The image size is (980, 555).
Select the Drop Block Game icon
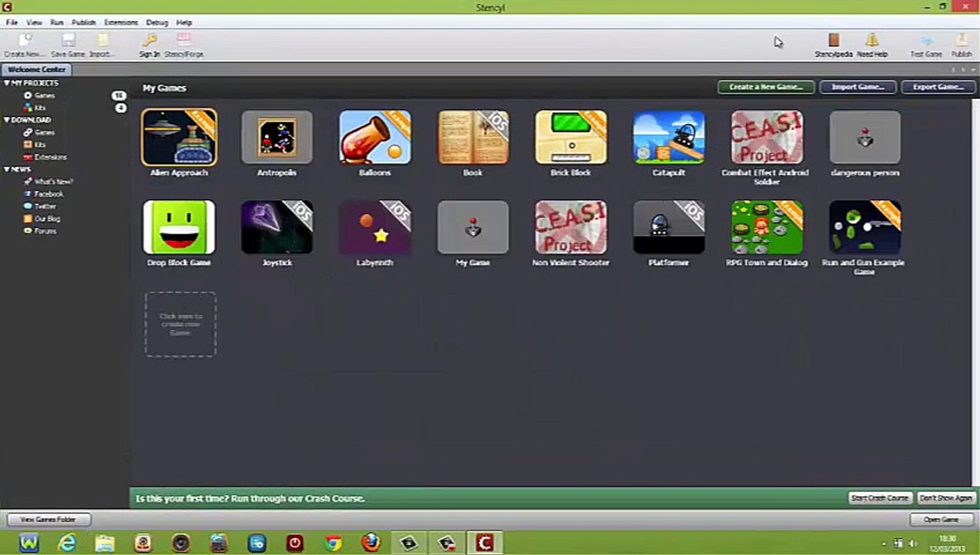(179, 227)
